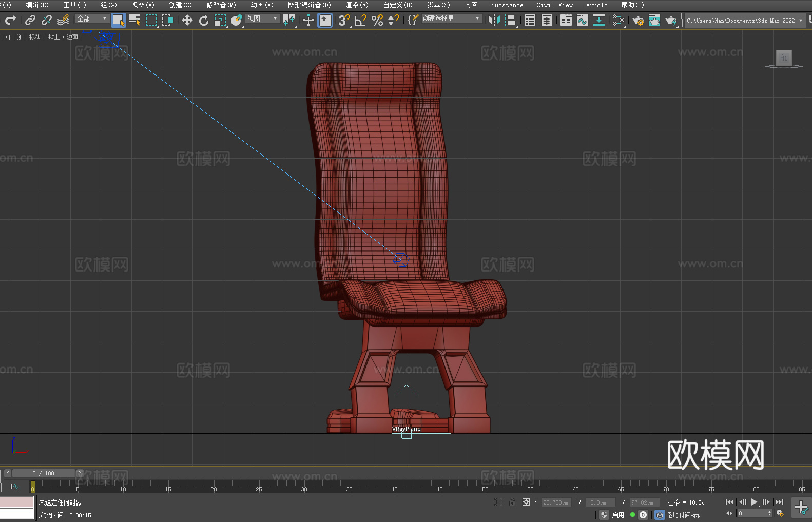Image resolution: width=812 pixels, height=522 pixels.
Task: Open the Arnold menu
Action: 597,5
